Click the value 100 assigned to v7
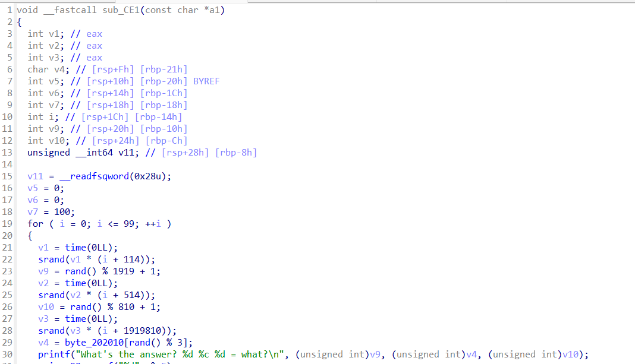Screen dimensions: 635x364 62,212
